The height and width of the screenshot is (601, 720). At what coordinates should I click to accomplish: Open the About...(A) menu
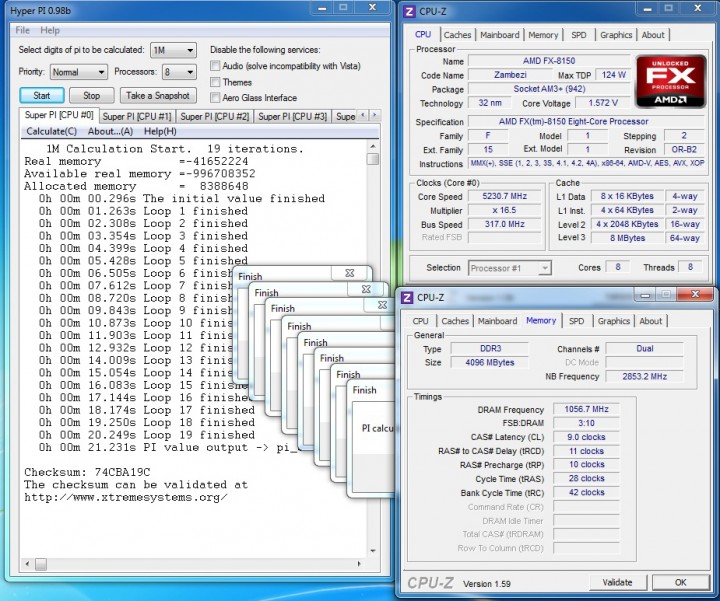pyautogui.click(x=110, y=131)
